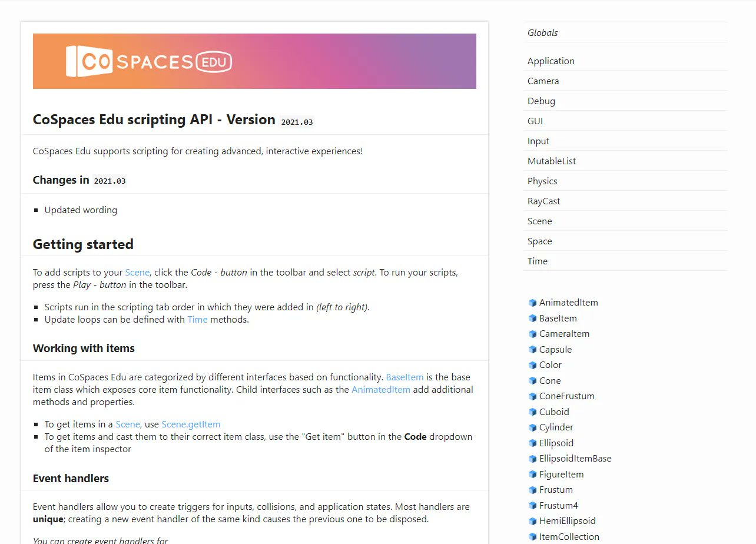
Task: Click the cube icon next to AnimatedItem
Action: 532,302
